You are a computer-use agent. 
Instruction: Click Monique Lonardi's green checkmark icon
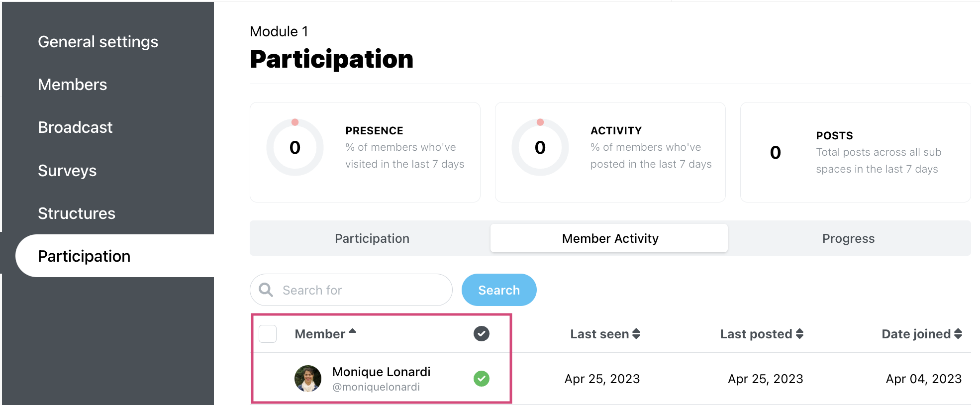pyautogui.click(x=481, y=379)
